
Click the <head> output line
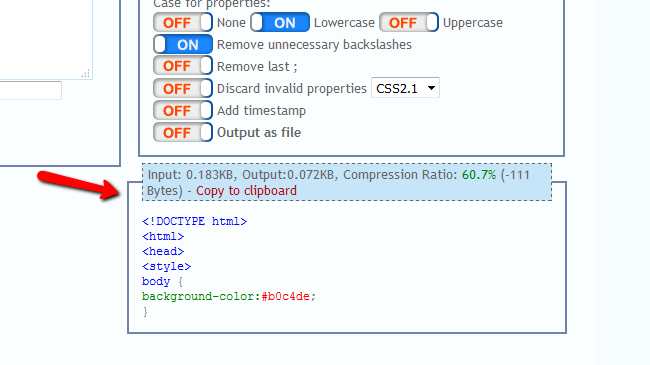pyautogui.click(x=163, y=251)
